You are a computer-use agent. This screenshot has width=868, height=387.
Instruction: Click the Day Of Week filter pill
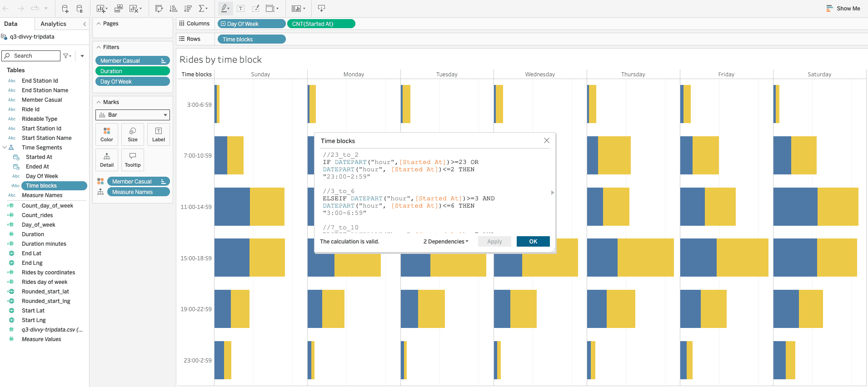133,81
